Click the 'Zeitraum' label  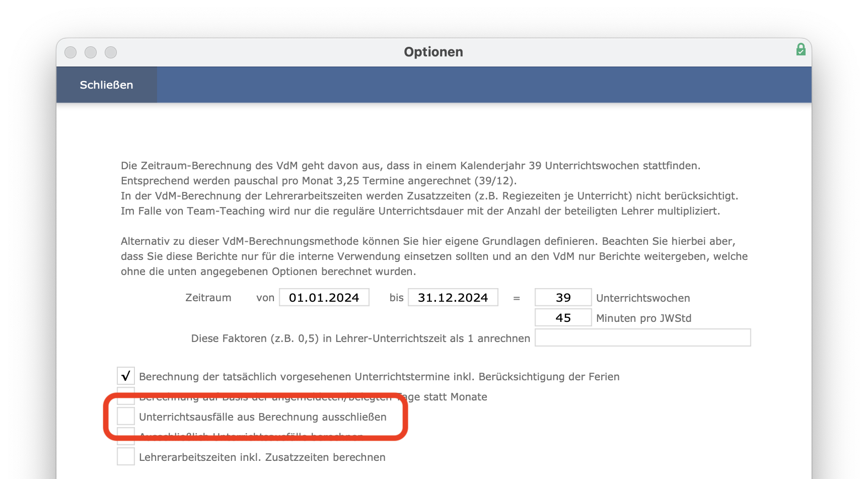point(208,297)
